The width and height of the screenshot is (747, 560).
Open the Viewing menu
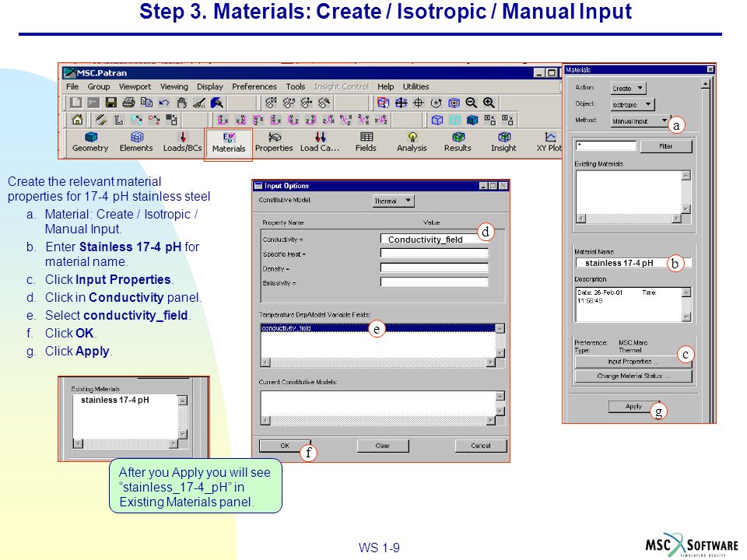point(174,86)
